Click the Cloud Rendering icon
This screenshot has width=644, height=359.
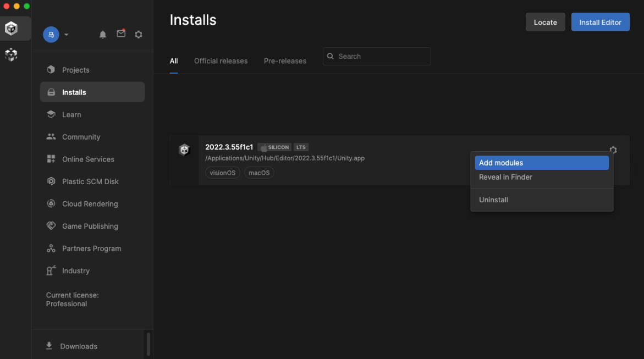[x=51, y=203]
